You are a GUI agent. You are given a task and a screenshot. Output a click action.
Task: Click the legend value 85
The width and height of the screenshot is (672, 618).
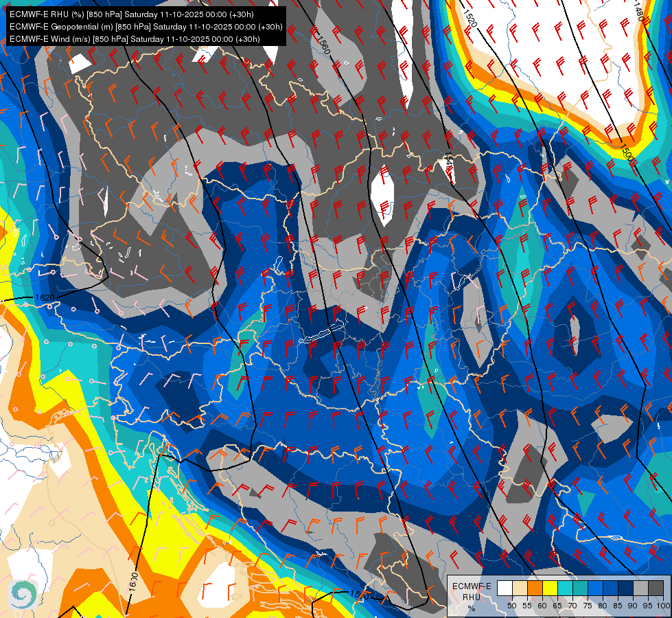618,606
